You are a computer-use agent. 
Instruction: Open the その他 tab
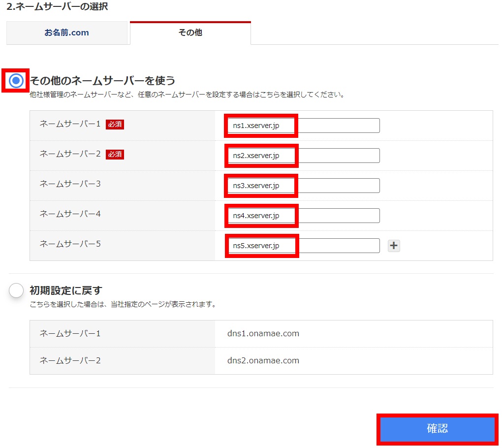click(x=190, y=33)
